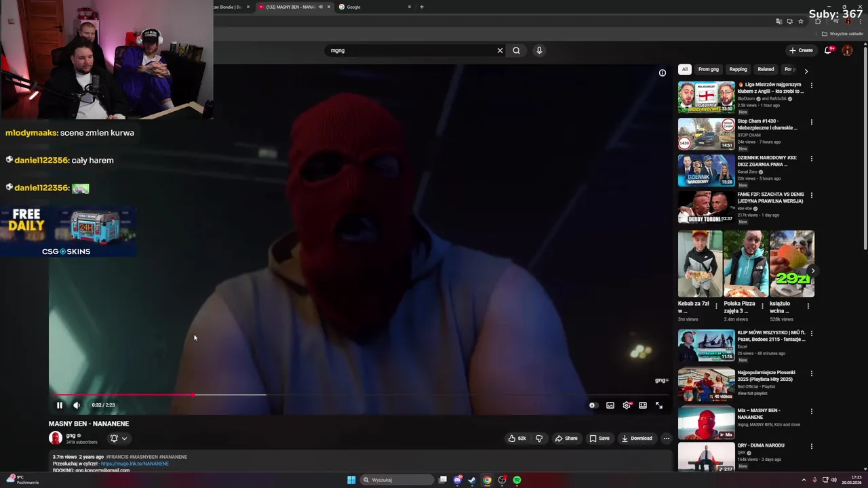Select the Rapping filter chip
The image size is (868, 488).
coord(738,69)
